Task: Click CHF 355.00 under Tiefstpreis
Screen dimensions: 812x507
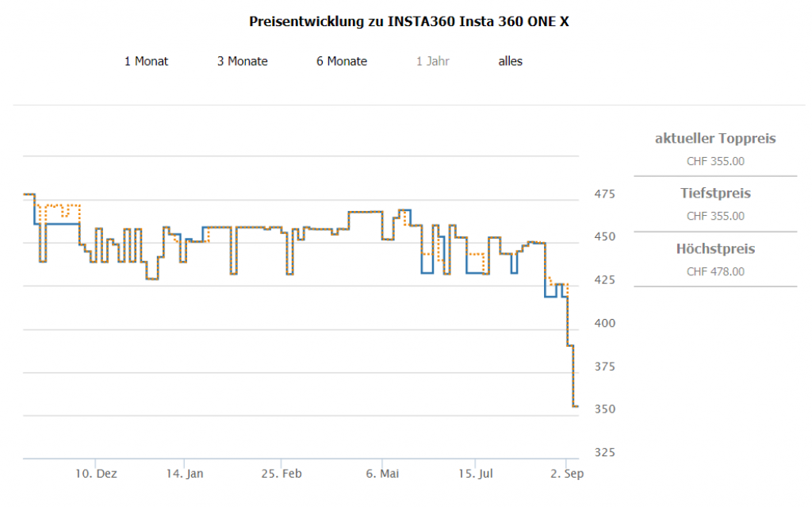Action: pos(715,216)
